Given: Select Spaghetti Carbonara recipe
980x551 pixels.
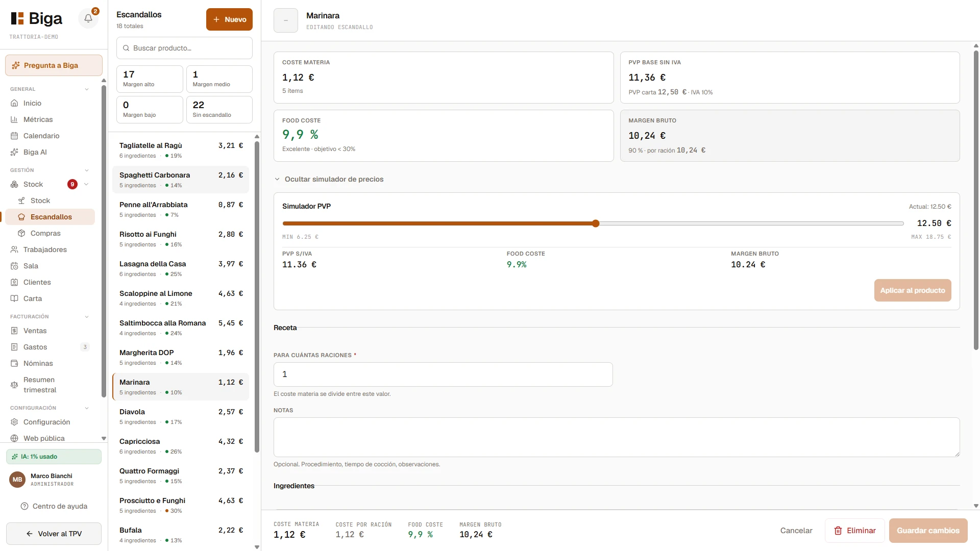Looking at the screenshot, I should click(x=181, y=180).
